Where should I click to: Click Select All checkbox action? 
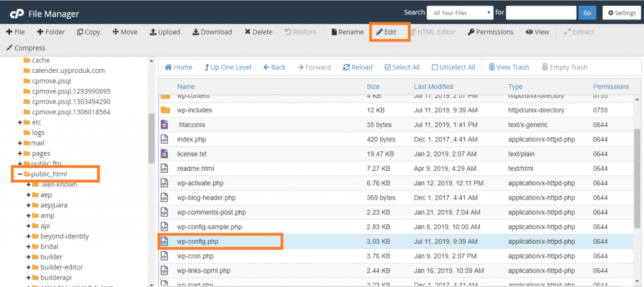point(402,67)
